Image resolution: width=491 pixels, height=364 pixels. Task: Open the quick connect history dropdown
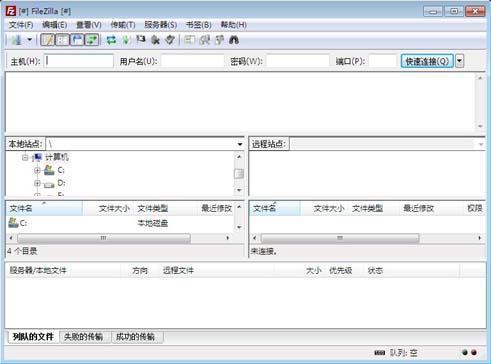460,61
